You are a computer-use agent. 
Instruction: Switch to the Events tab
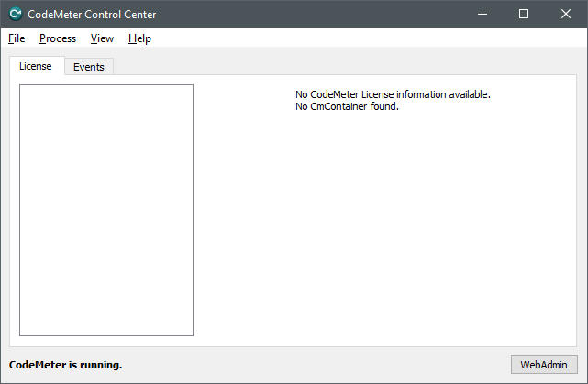[89, 67]
